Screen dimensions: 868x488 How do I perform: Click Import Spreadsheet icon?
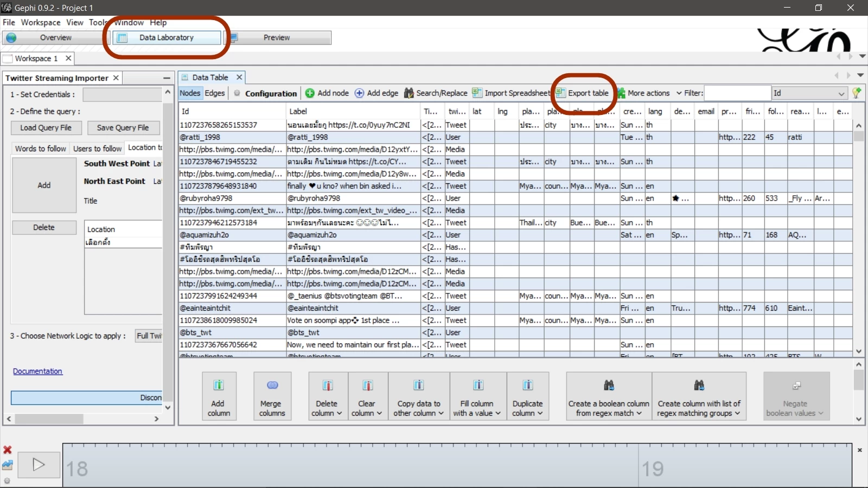[x=477, y=93]
